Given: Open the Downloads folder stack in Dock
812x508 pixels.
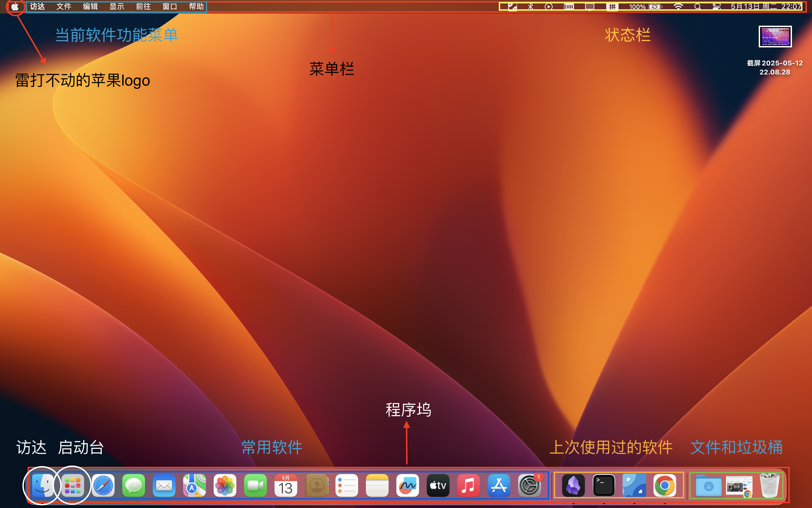Looking at the screenshot, I should (x=709, y=486).
